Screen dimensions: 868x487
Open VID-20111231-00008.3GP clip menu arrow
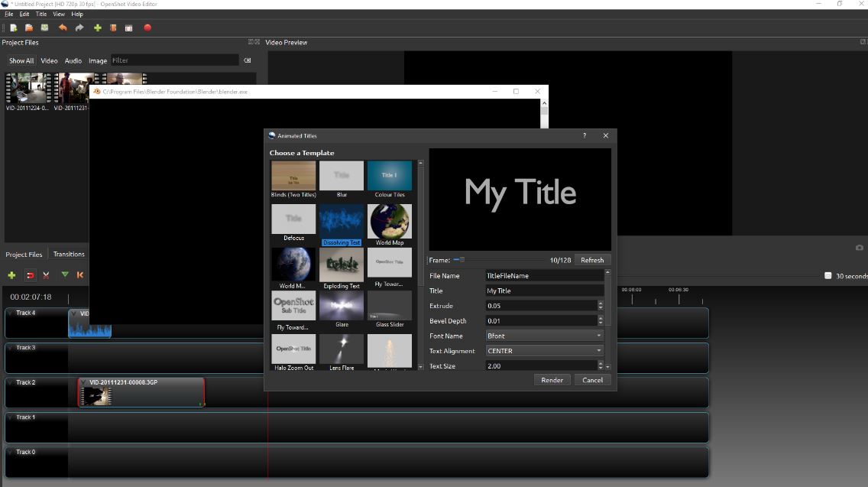[83, 382]
